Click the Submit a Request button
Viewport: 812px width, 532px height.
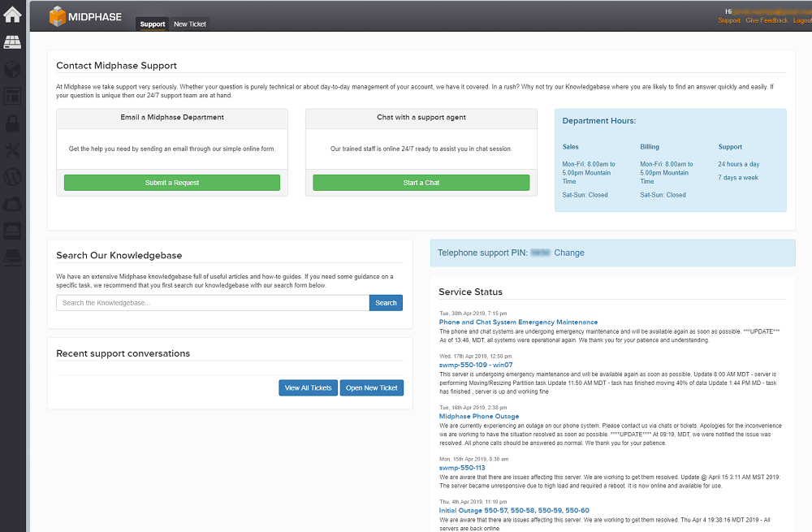click(x=172, y=182)
